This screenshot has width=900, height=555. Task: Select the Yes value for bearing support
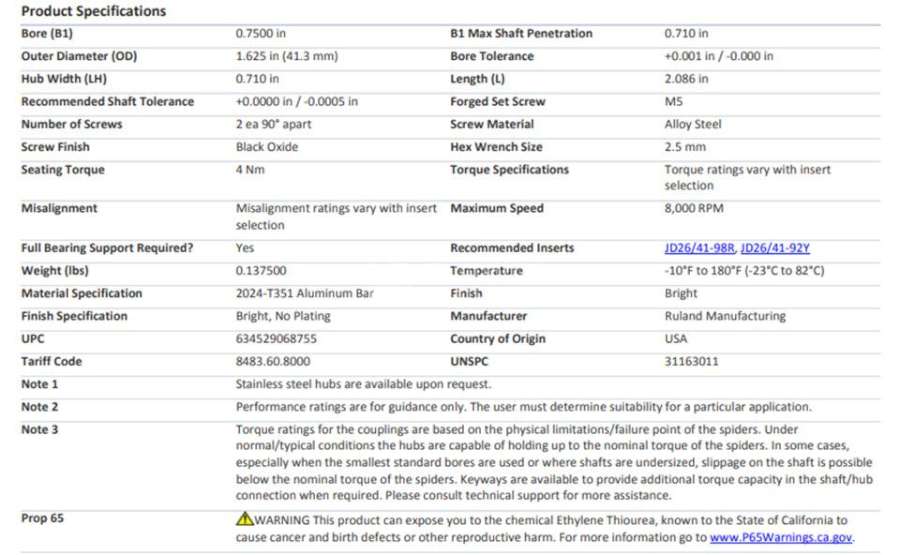click(245, 248)
